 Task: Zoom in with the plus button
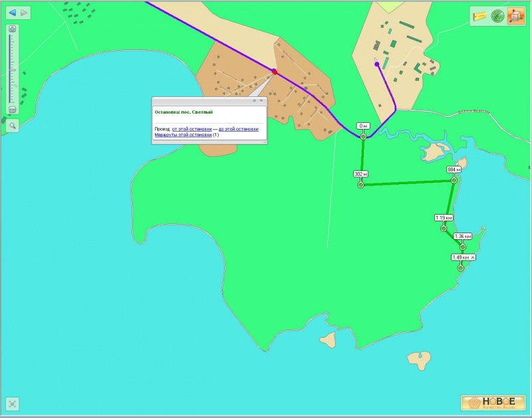pyautogui.click(x=13, y=29)
